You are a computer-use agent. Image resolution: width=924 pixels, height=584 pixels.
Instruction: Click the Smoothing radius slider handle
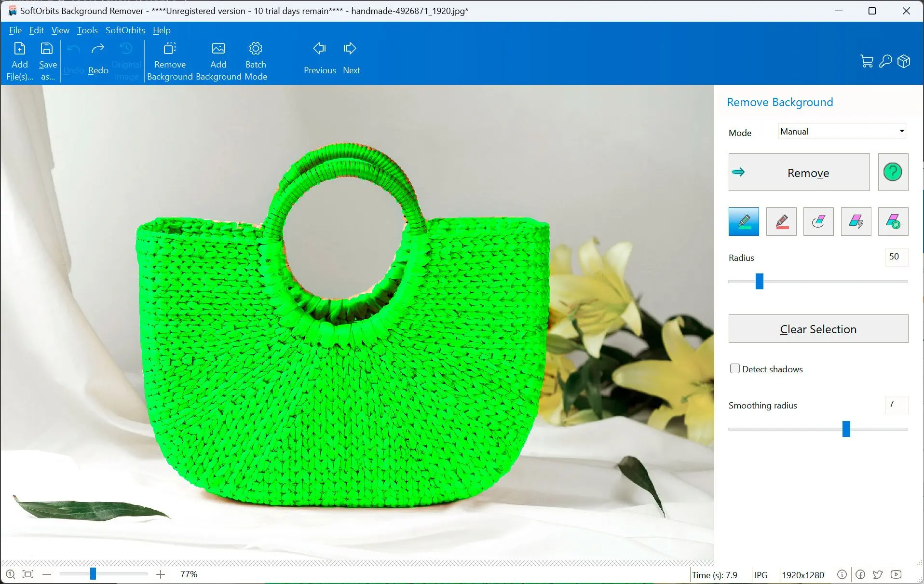[x=846, y=429]
